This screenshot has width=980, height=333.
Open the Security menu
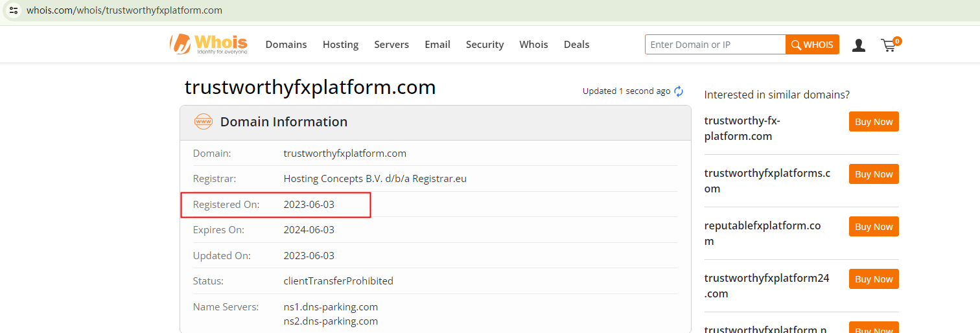point(485,45)
